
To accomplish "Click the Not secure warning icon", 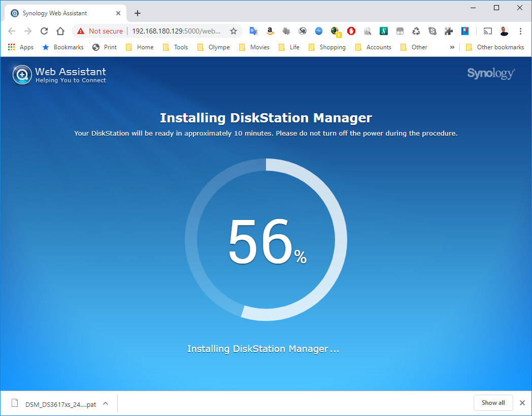I will tap(80, 31).
